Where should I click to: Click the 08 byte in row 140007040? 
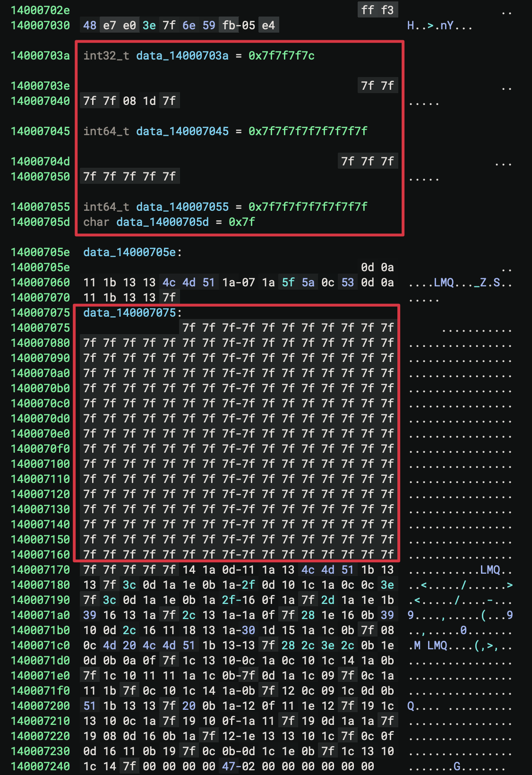point(129,101)
